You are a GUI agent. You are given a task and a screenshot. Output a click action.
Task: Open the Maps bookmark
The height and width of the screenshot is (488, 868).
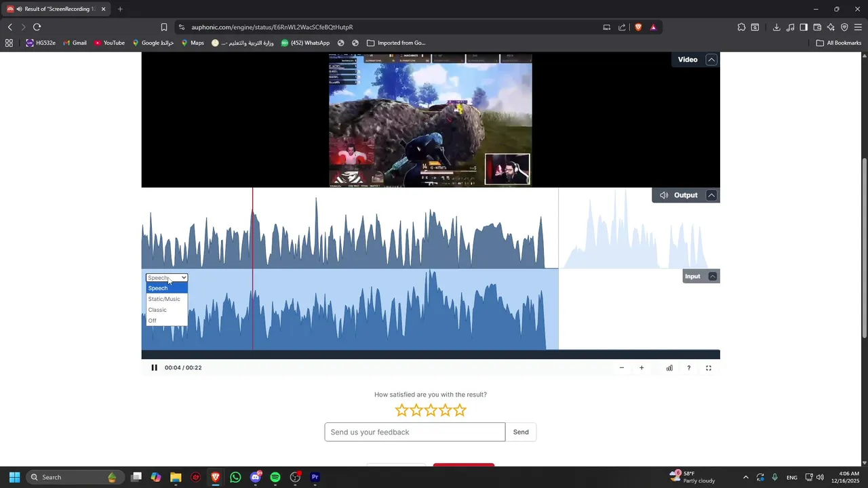[193, 43]
